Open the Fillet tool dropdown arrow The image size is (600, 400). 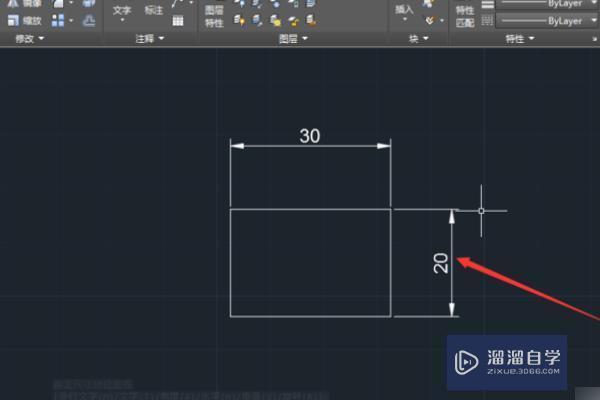pyautogui.click(x=71, y=3)
